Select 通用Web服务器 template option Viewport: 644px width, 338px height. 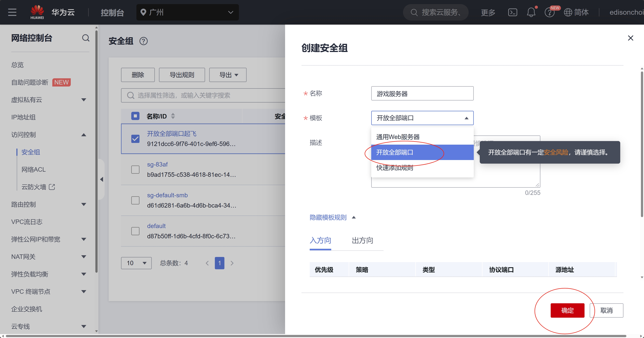[422, 137]
